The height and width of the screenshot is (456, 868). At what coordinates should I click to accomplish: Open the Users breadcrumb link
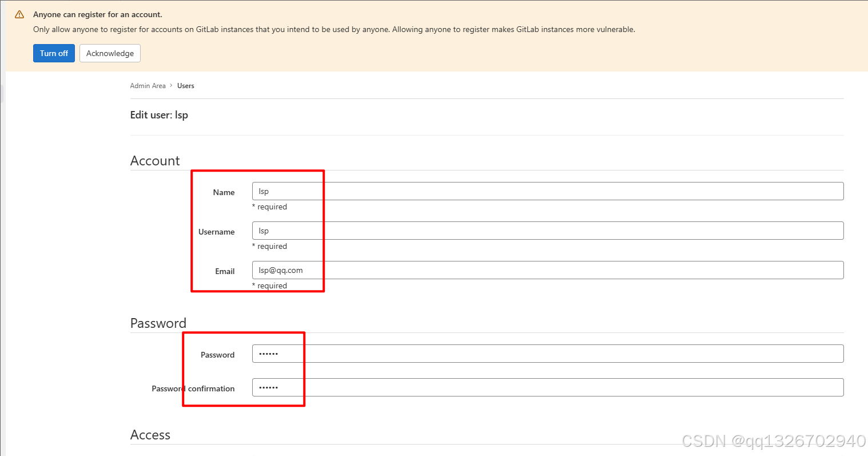click(186, 86)
